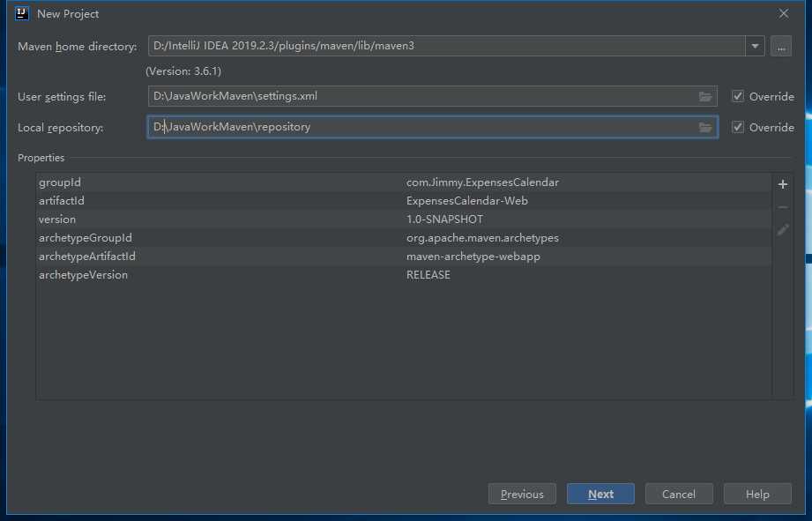
Task: Click value ExpensesCalendar-Web
Action: click(x=467, y=201)
